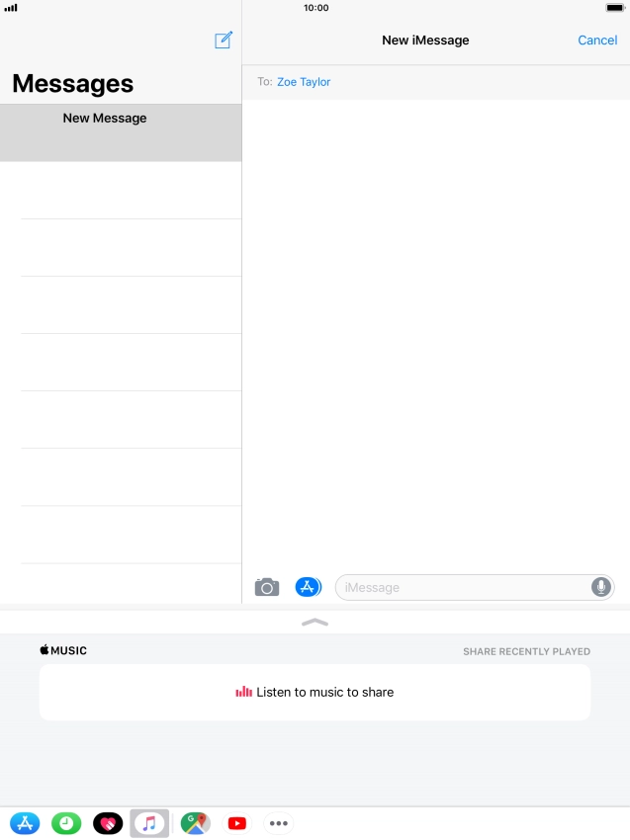Viewport: 630px width, 840px height.
Task: Open the YouTube iMessage app
Action: click(x=237, y=823)
